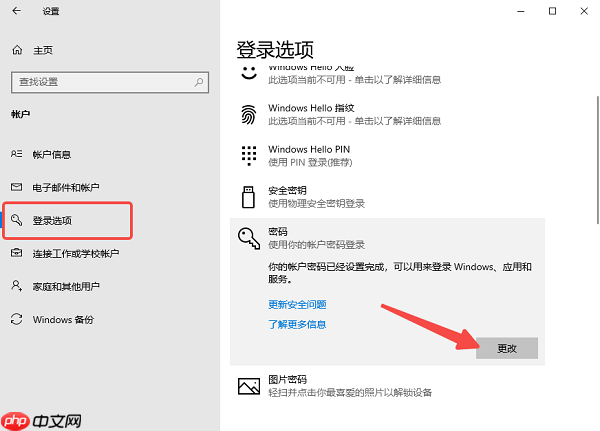Minimize the 设置 window
Image resolution: width=600 pixels, height=431 pixels.
click(521, 11)
